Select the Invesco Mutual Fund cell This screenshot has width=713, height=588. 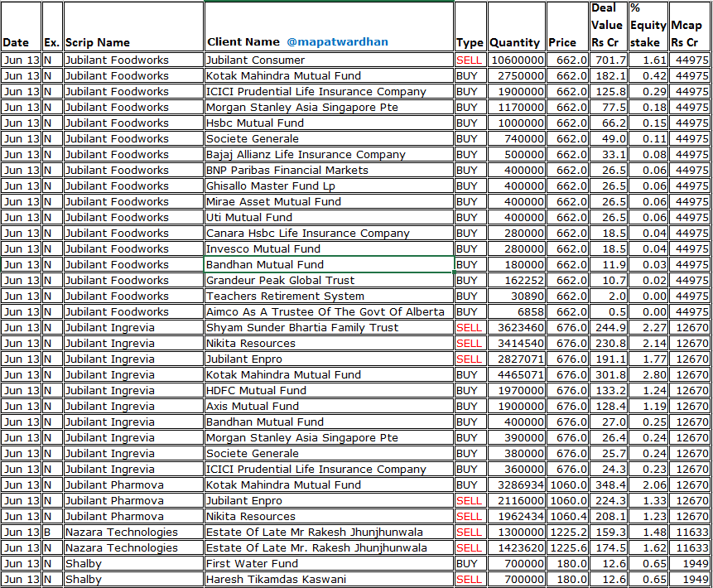(330, 248)
